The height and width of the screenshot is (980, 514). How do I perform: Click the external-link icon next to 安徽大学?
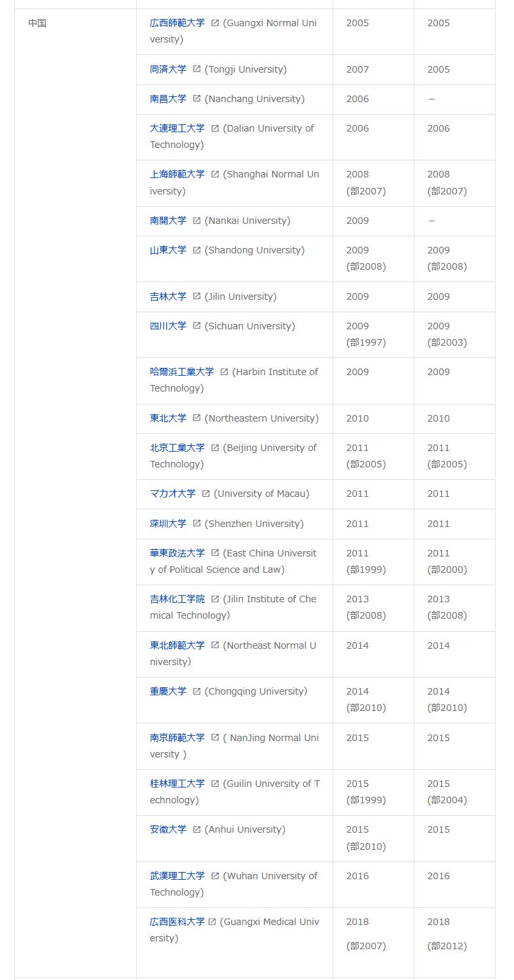[x=196, y=829]
